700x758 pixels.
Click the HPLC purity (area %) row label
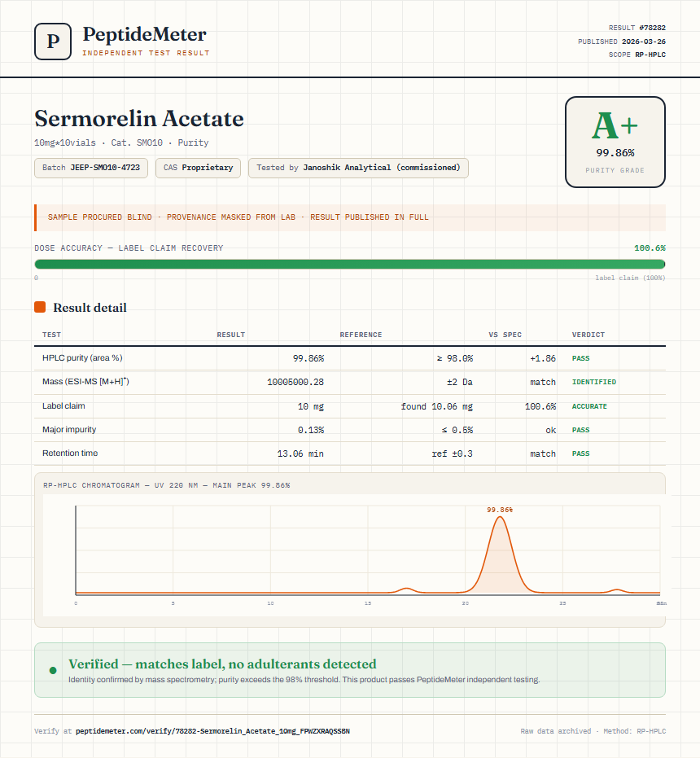coord(83,357)
